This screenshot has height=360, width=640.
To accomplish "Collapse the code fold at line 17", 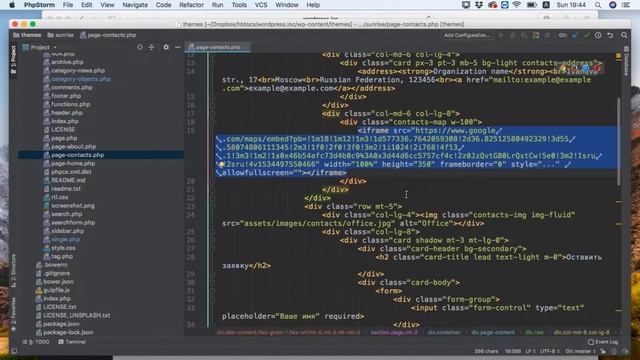I will [213, 113].
